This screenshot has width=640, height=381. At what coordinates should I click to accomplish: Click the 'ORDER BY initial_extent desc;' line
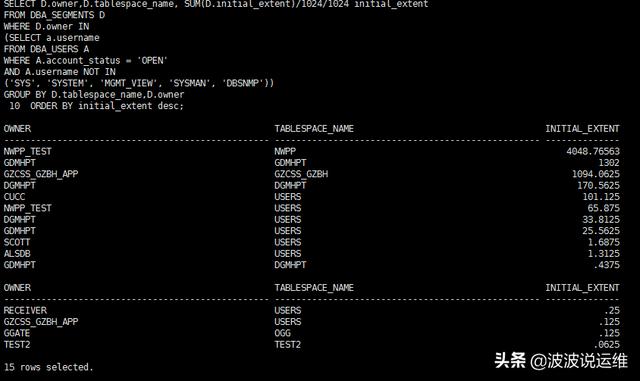[x=107, y=106]
